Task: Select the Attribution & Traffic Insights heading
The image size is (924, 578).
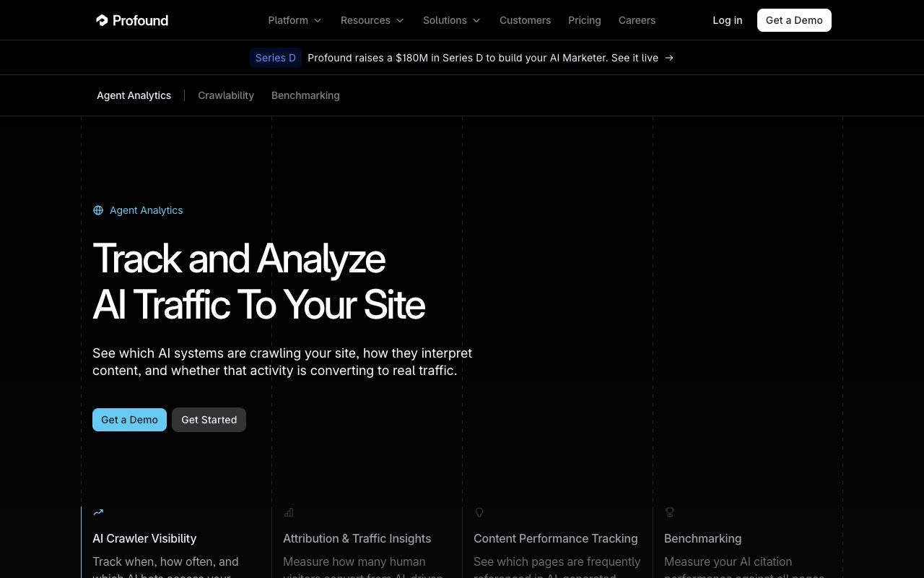Action: pos(357,538)
